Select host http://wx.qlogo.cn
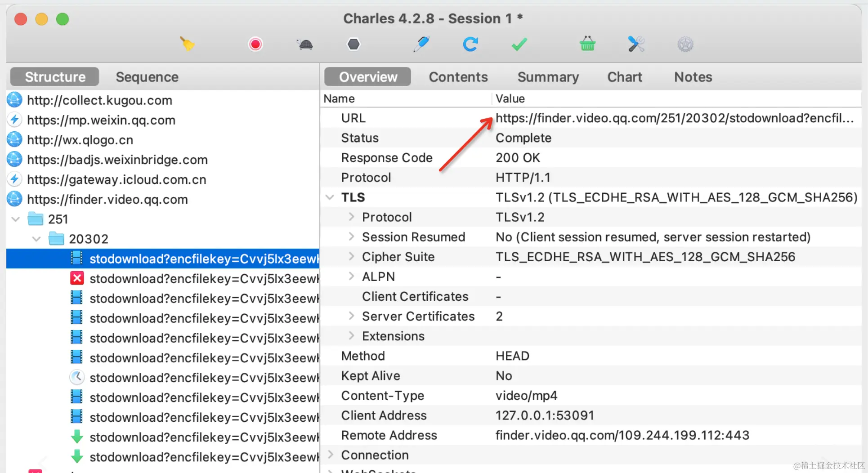This screenshot has width=868, height=473. (x=80, y=140)
